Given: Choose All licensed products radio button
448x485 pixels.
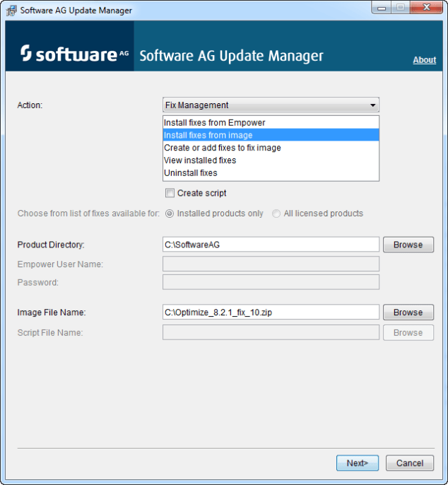Looking at the screenshot, I should point(276,214).
